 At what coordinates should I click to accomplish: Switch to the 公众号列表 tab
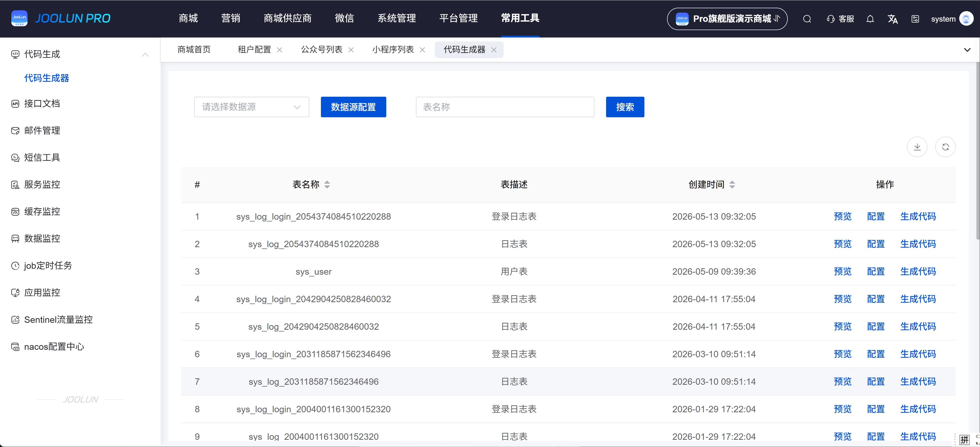321,50
